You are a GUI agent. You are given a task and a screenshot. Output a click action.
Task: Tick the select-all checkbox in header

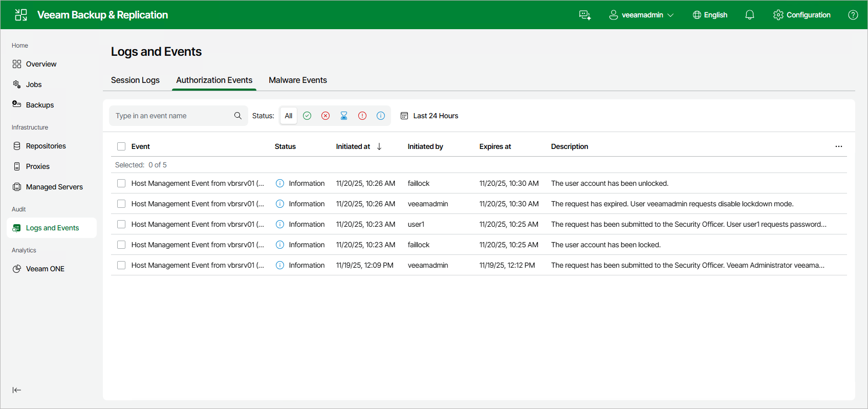121,146
